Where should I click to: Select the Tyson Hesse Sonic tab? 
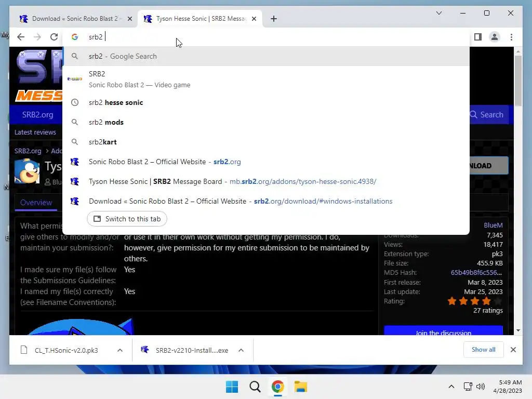tap(200, 19)
